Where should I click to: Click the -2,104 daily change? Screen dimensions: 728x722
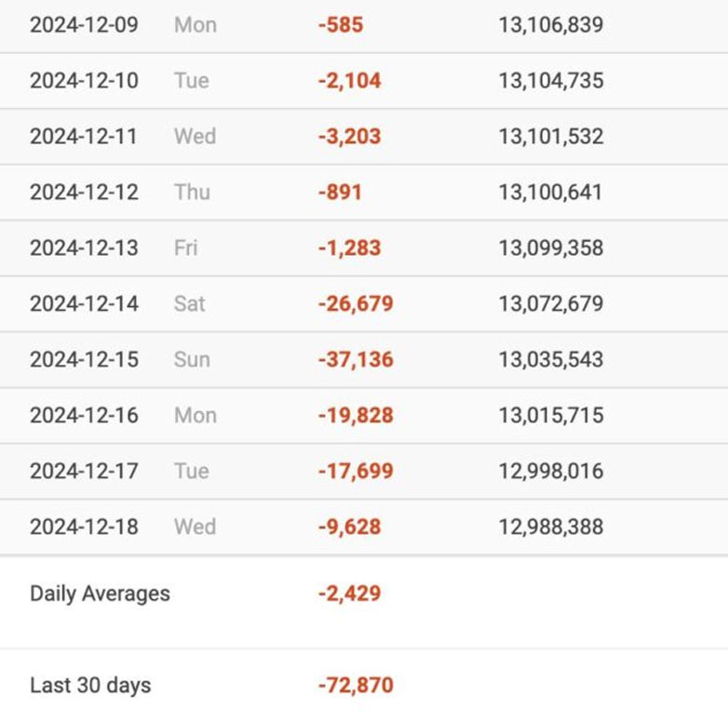click(x=349, y=80)
